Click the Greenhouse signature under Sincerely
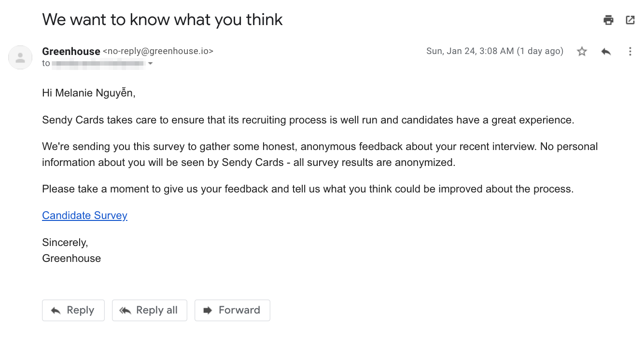The height and width of the screenshot is (355, 644). click(x=71, y=258)
